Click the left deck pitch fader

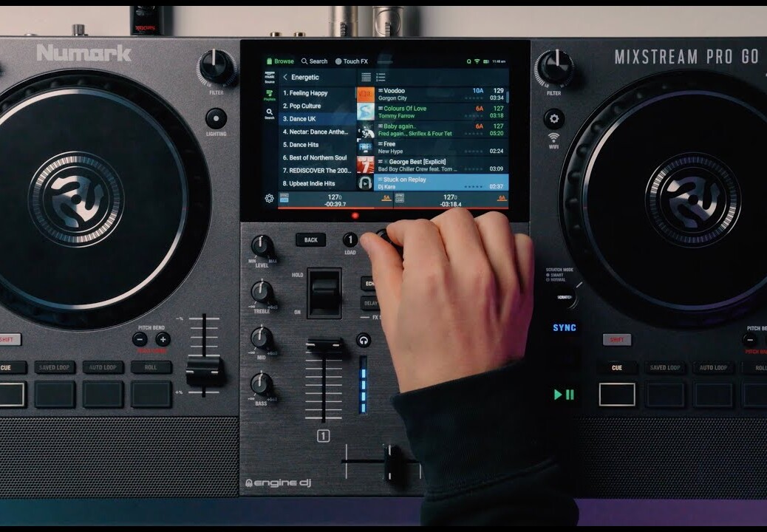[205, 370]
